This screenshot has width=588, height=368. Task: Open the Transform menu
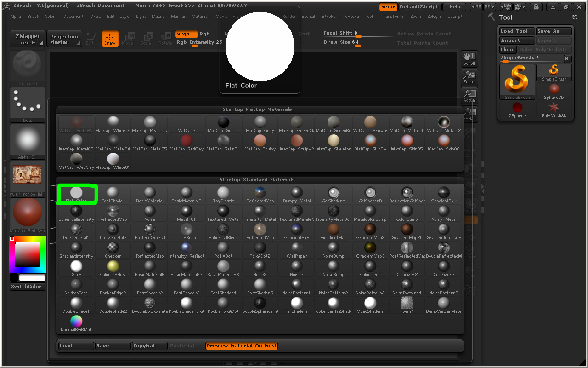392,17
